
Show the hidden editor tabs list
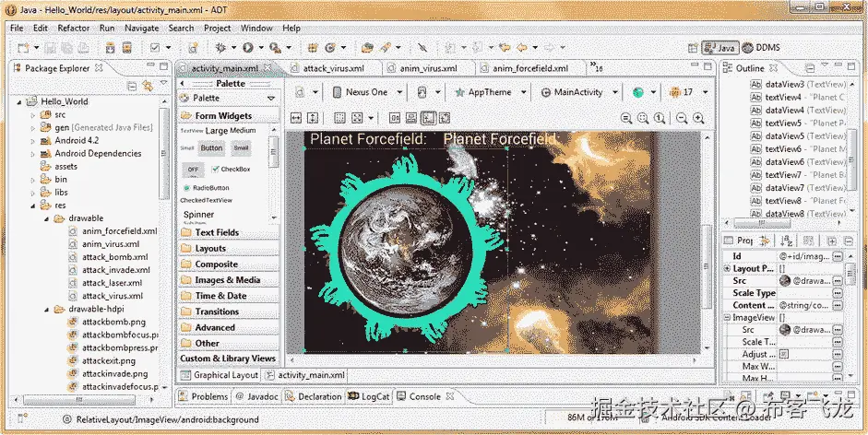pos(597,67)
